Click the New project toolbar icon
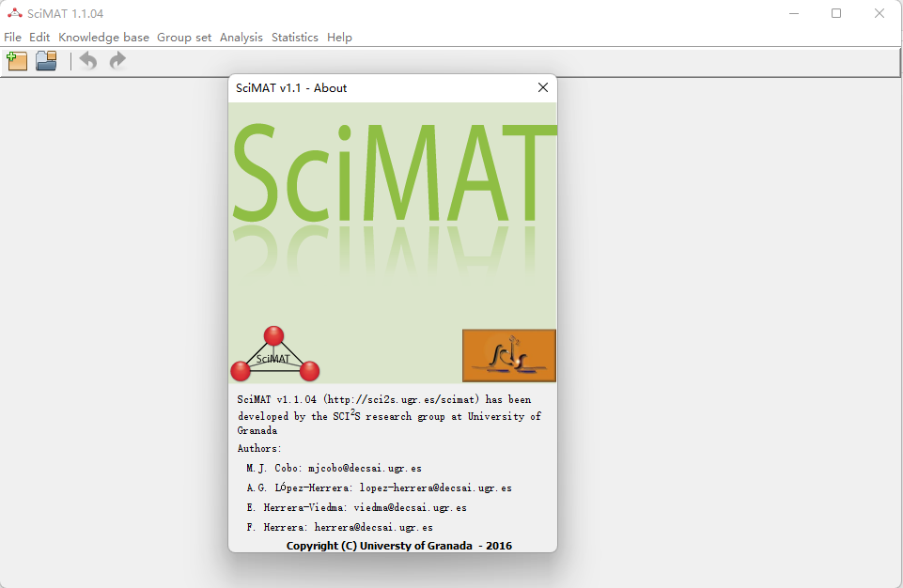Viewport: 903px width, 588px height. 17,60
